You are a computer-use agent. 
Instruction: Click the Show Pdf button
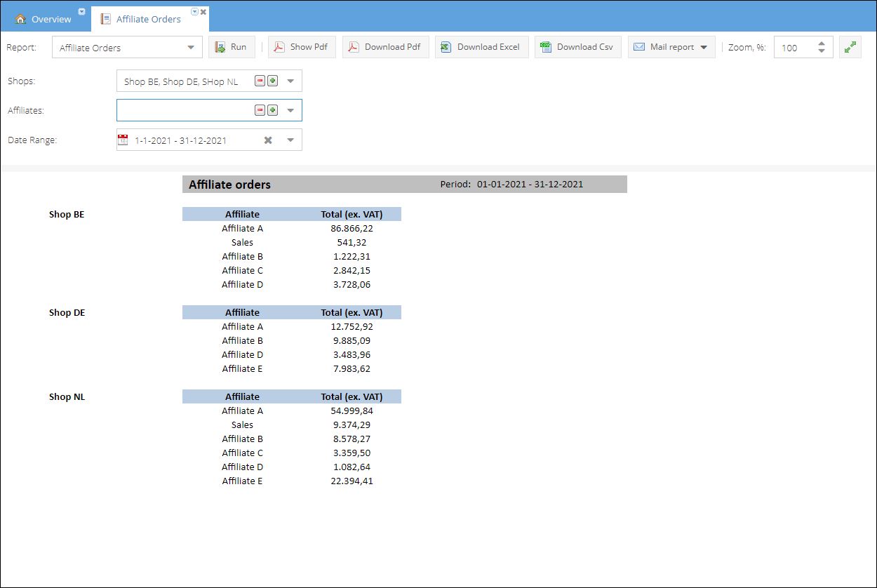tap(301, 47)
